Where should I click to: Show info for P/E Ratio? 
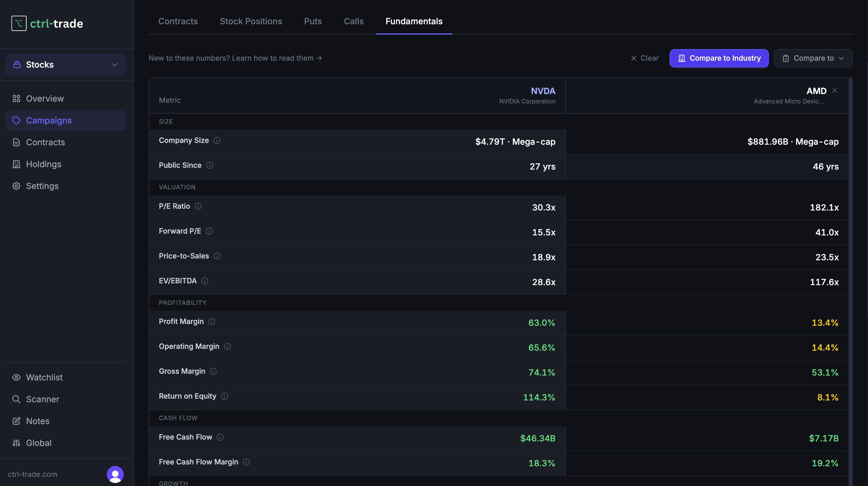pos(198,206)
